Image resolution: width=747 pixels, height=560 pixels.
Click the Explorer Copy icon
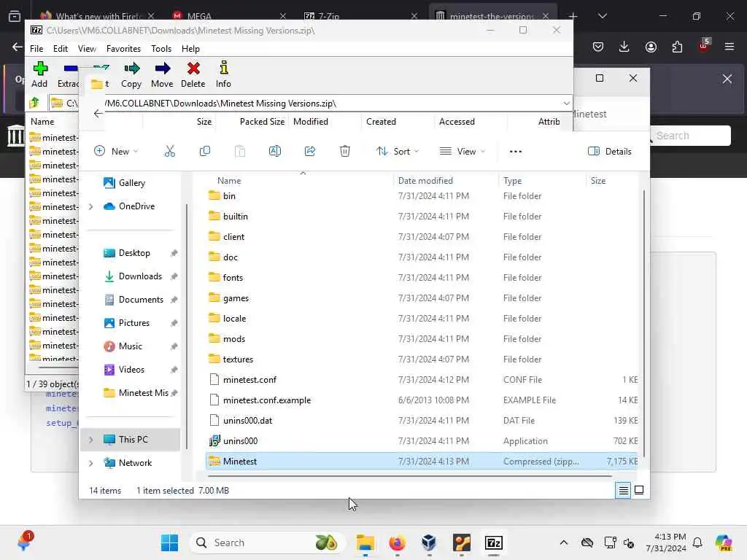click(x=205, y=152)
